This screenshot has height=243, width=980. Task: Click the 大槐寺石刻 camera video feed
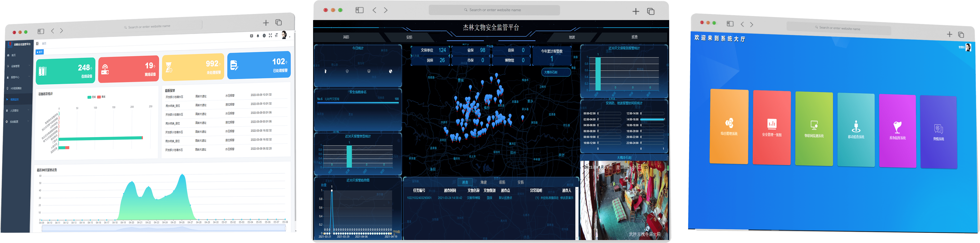coord(624,200)
